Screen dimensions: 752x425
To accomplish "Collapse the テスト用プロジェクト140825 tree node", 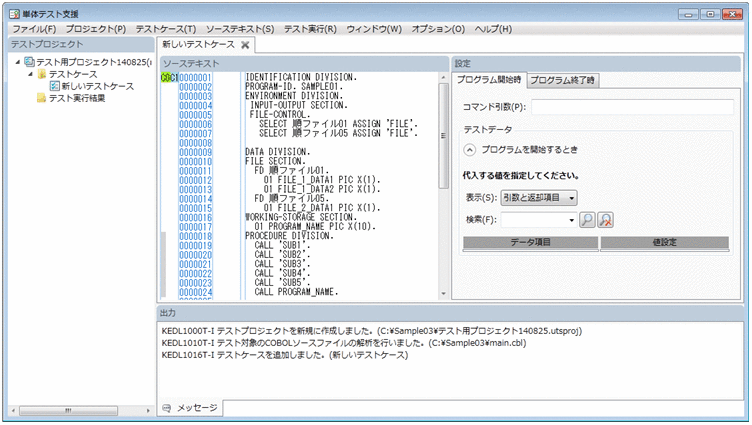I will [18, 62].
